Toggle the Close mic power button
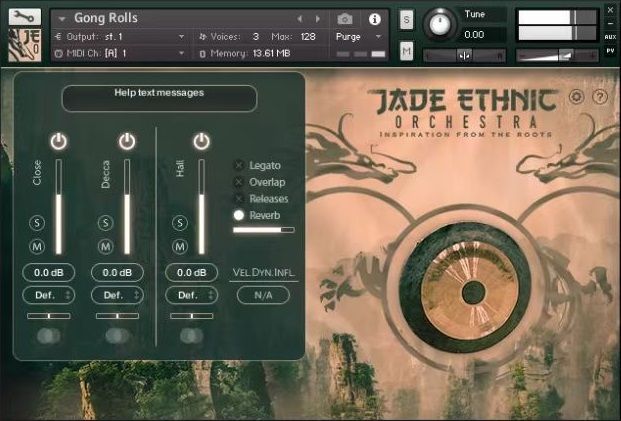This screenshot has height=421, width=621. [x=59, y=141]
